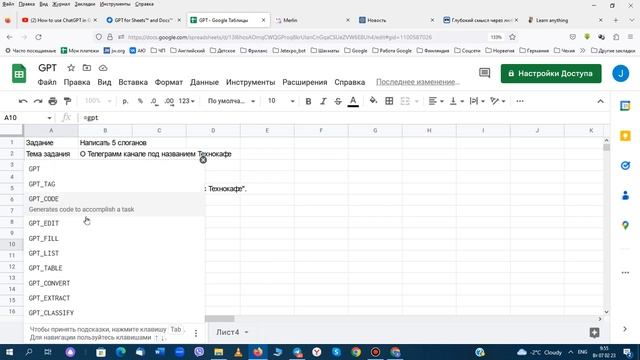This screenshot has height=360, width=640.
Task: Collapse the menus with up chevron
Action: [x=600, y=101]
